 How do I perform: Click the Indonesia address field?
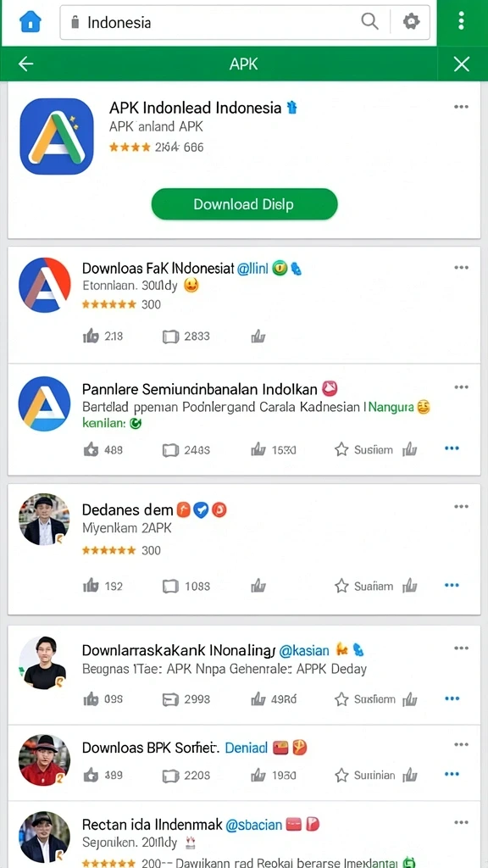coord(245,22)
